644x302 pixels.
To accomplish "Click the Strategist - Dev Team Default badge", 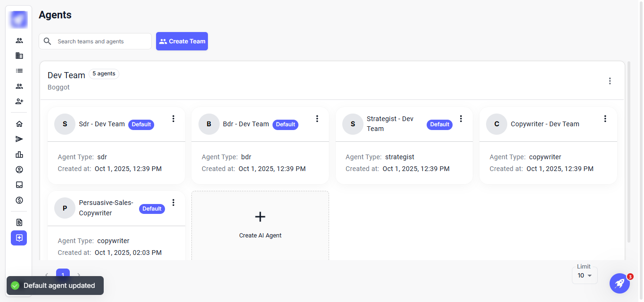I will 439,124.
